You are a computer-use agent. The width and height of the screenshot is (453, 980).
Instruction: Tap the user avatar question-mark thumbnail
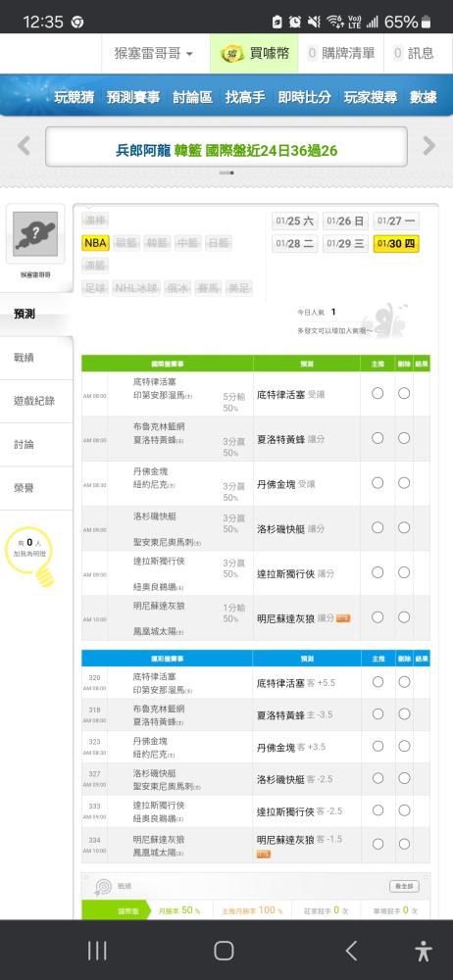pos(35,234)
